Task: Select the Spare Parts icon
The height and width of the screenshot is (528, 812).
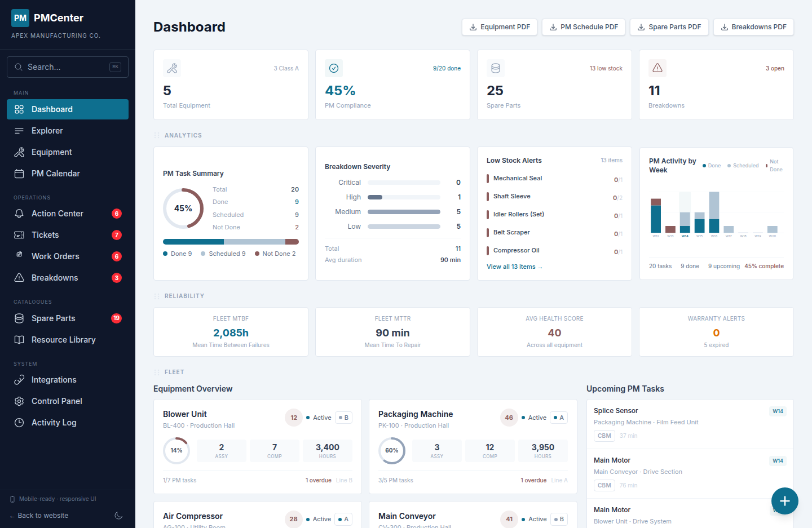Action: [x=19, y=318]
